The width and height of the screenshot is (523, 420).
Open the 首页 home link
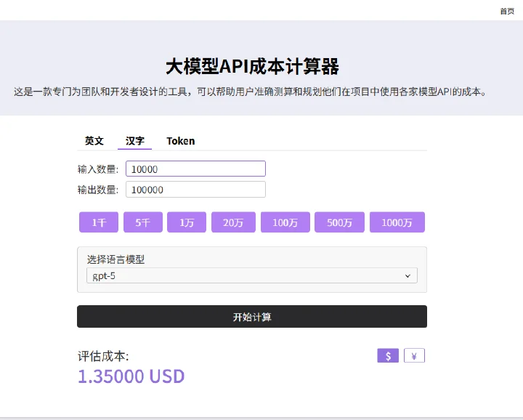tap(507, 12)
